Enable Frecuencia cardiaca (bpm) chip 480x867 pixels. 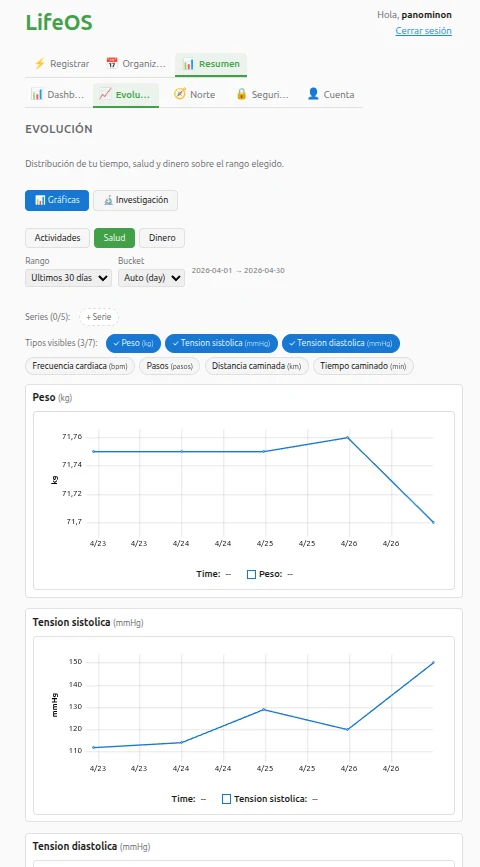pos(80,366)
